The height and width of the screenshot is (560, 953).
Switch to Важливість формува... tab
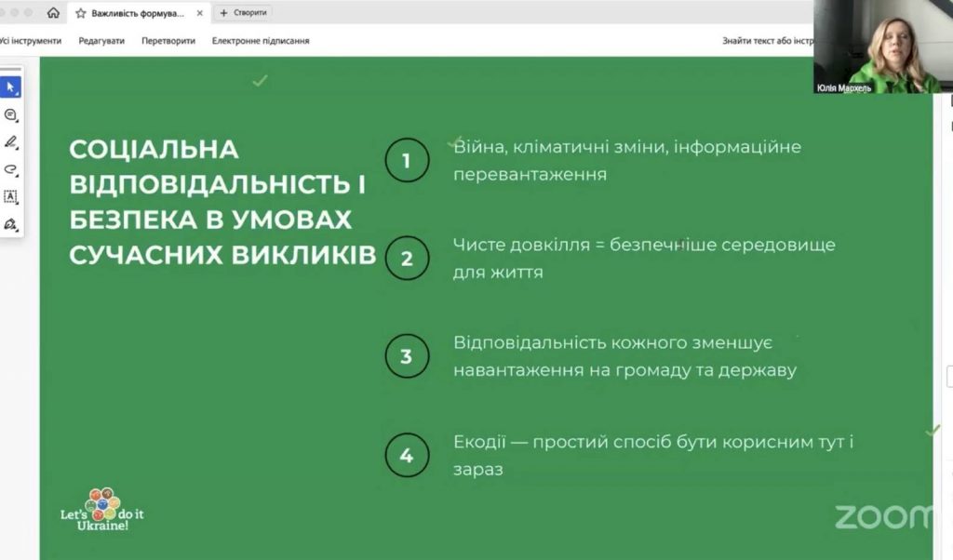tap(138, 13)
